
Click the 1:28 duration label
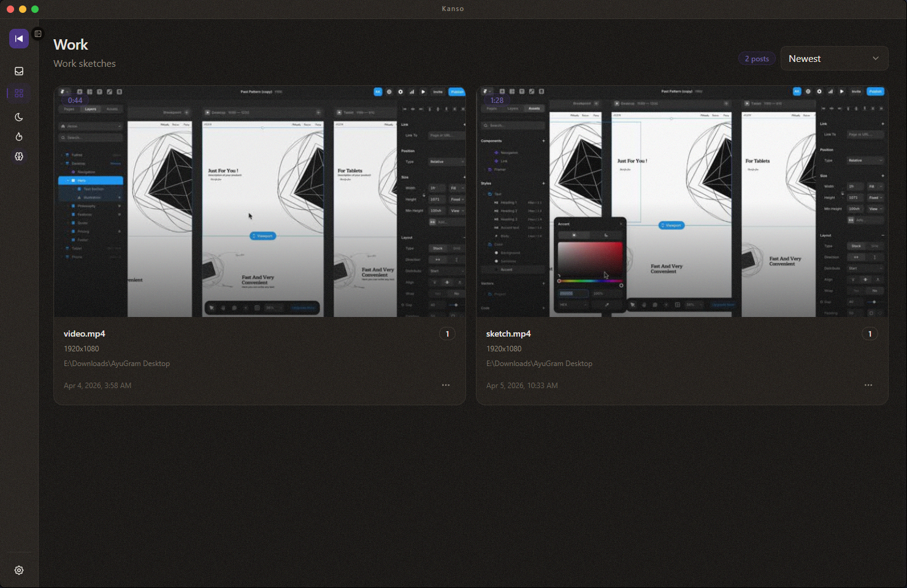497,101
